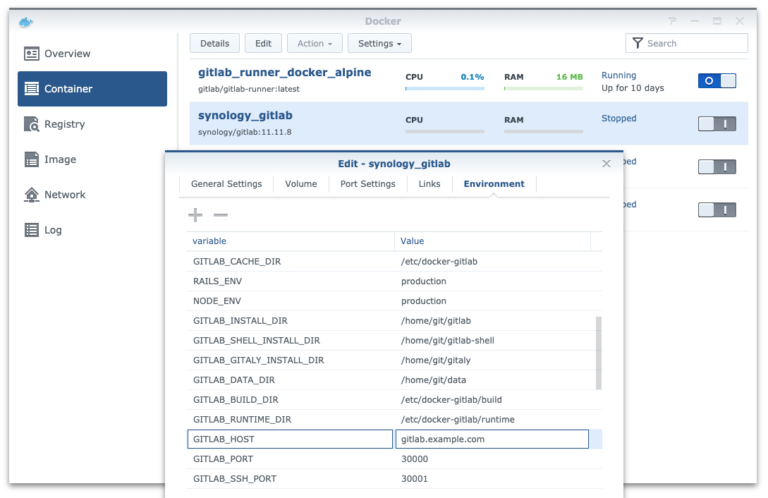Viewport: 768px width, 498px height.
Task: Open the Image section icon
Action: pyautogui.click(x=32, y=160)
